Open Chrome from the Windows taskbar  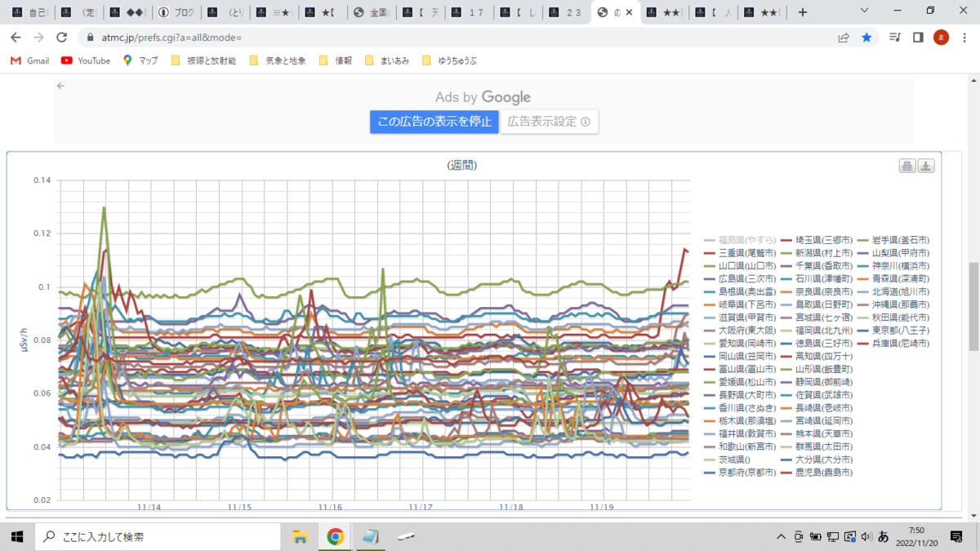pyautogui.click(x=335, y=536)
